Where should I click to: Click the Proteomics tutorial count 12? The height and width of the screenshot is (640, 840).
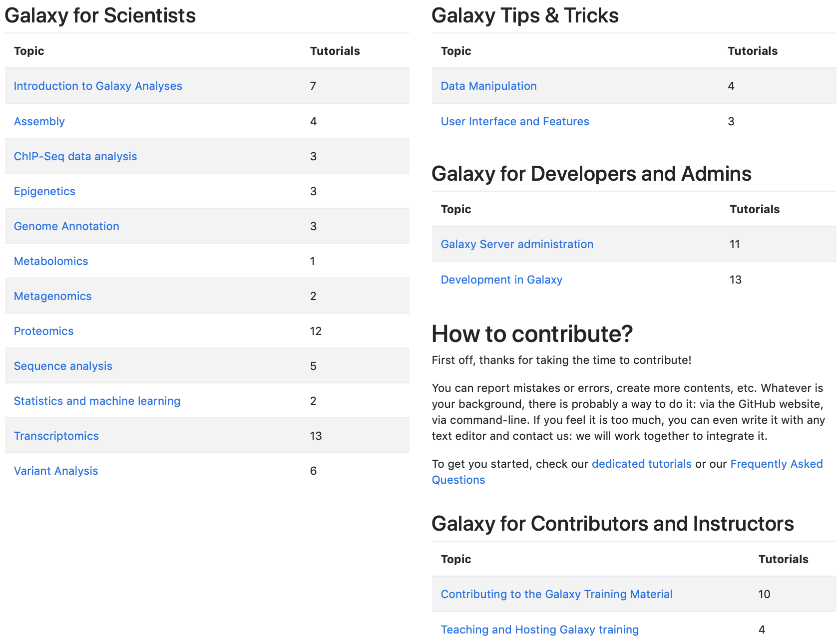pos(316,331)
